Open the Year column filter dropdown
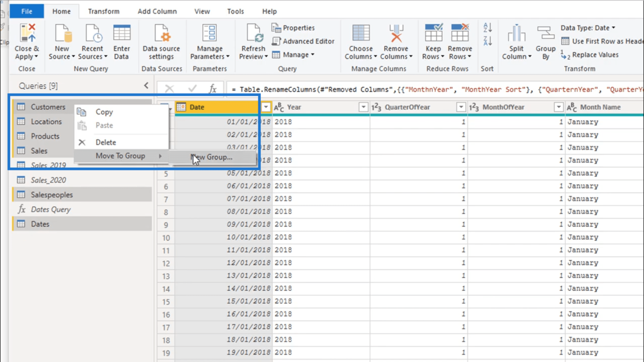644x362 pixels. 363,107
